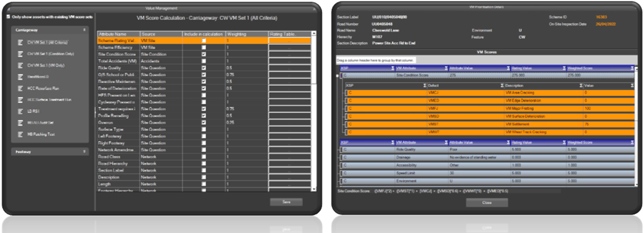The width and height of the screenshot is (644, 233).
Task: Sort by the Attribute Name column header
Action: point(118,34)
